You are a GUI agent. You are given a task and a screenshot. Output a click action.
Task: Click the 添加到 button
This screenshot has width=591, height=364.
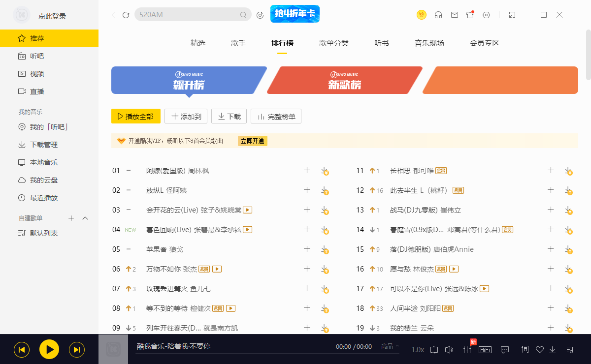186,116
